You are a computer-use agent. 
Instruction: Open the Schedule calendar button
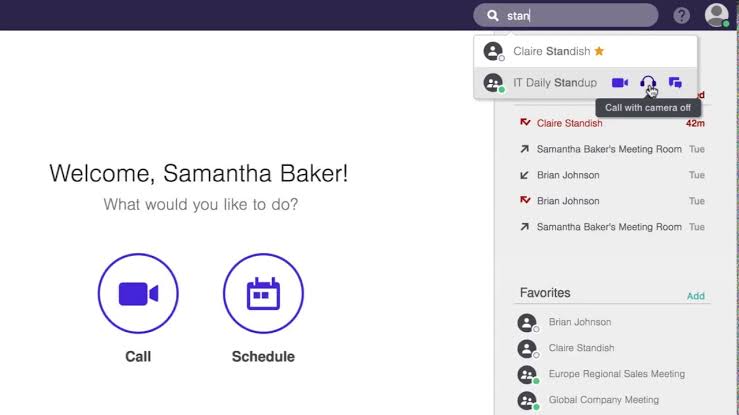click(x=263, y=293)
